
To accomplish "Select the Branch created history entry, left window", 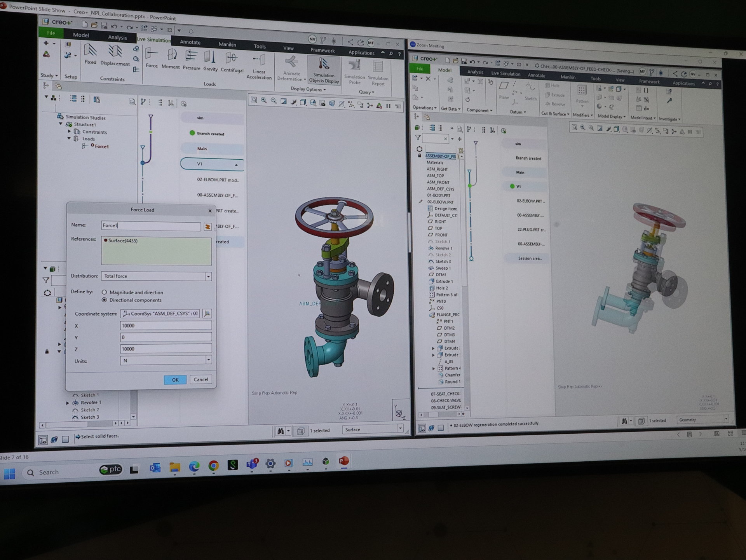I will pyautogui.click(x=210, y=134).
